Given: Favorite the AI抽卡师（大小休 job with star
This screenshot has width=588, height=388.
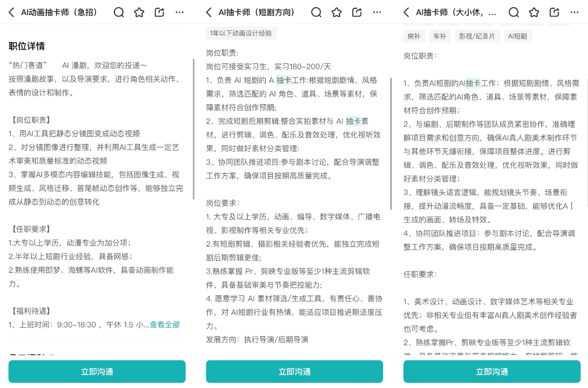Looking at the screenshot, I should tap(534, 12).
